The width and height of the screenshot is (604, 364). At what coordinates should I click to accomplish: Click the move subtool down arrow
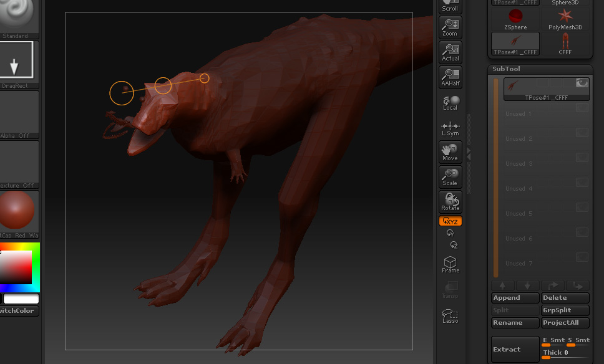pyautogui.click(x=577, y=285)
